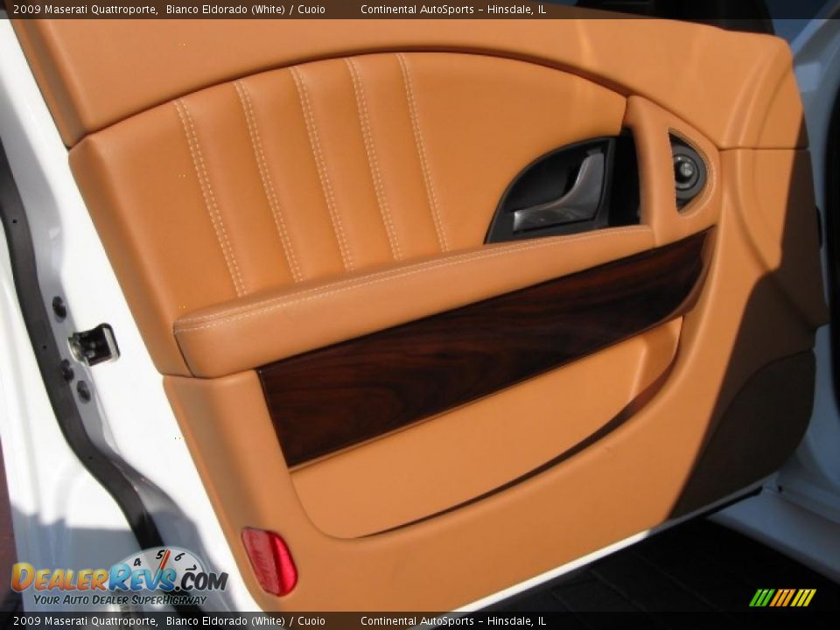The height and width of the screenshot is (630, 840).
Task: Click the striped green-orange-yellow logo icon
Action: (782, 598)
